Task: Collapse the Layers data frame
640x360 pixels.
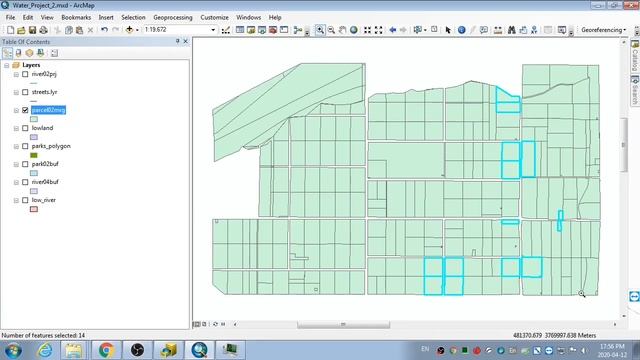Action: [x=7, y=65]
